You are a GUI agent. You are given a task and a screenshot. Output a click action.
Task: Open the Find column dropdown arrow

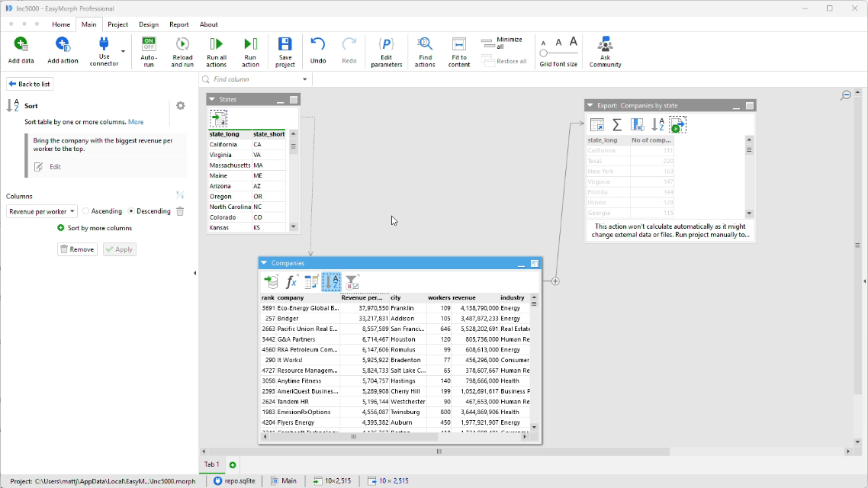[304, 79]
